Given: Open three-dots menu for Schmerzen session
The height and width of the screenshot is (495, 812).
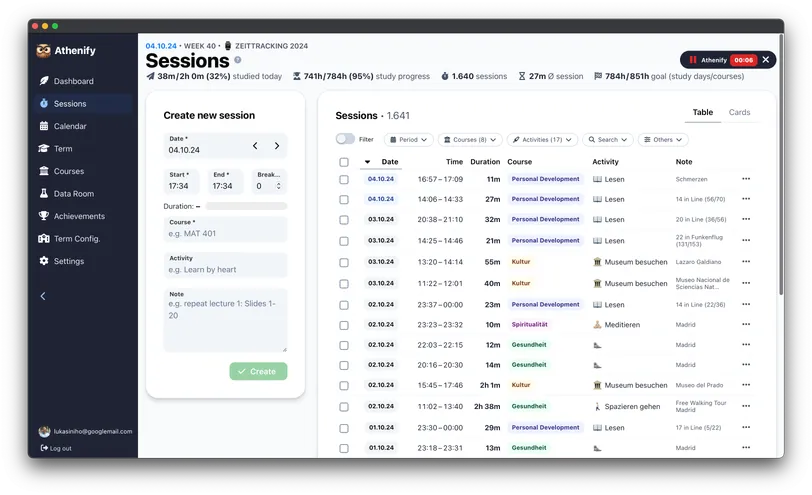Looking at the screenshot, I should pos(745,179).
